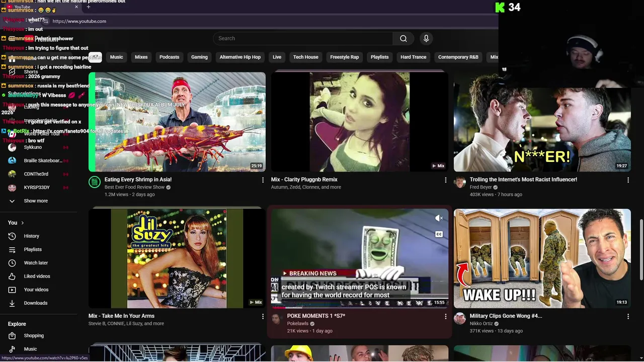
Task: Open Liked videos in the sidebar
Action: pos(37,276)
